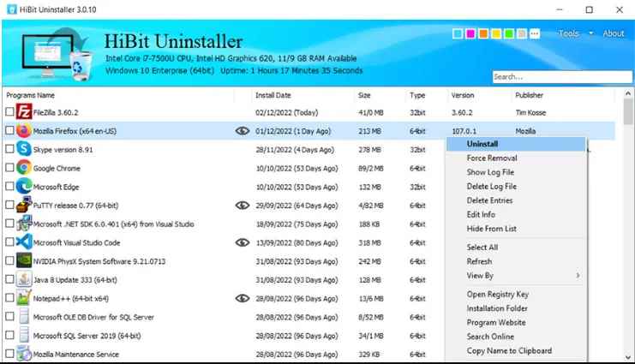Open more colors with the ellipsis swatch

(535, 34)
